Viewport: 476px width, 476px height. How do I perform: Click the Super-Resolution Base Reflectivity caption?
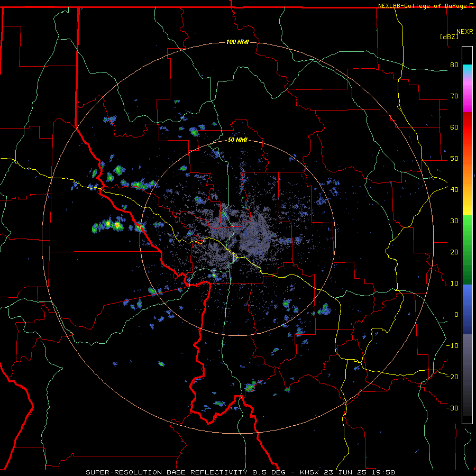pyautogui.click(x=241, y=472)
